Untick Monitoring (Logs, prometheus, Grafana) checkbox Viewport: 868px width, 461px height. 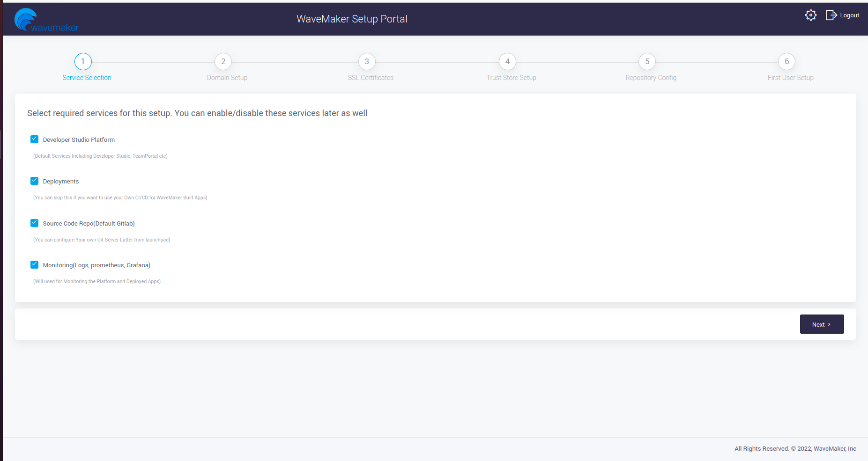coord(34,264)
